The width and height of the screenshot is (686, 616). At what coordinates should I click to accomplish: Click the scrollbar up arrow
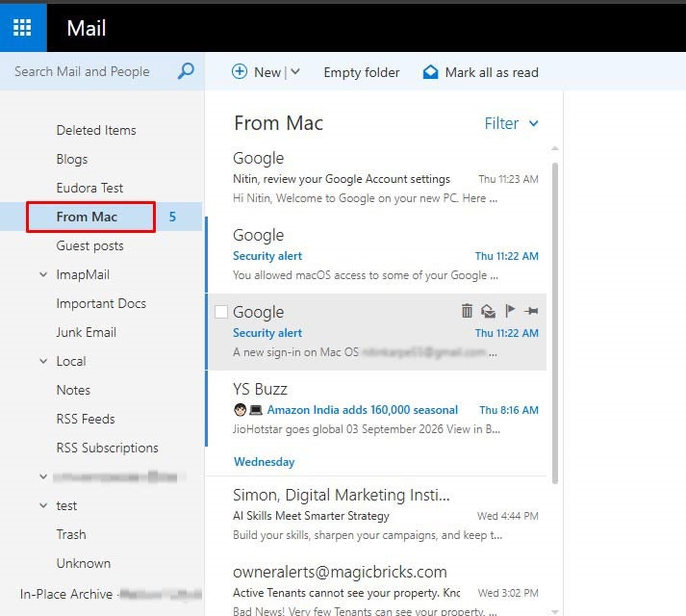point(555,149)
